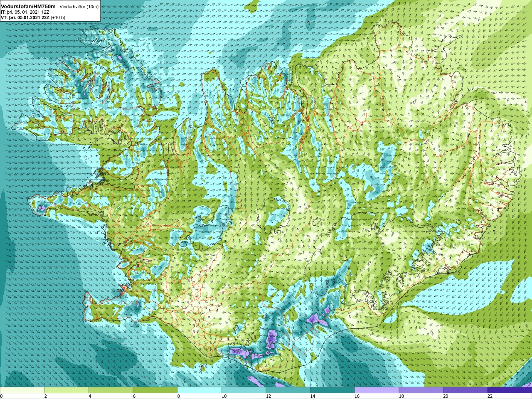Image resolution: width=532 pixels, height=399 pixels.
Task: Pick the teal 12–14 legend swatch
Action: tap(288, 390)
